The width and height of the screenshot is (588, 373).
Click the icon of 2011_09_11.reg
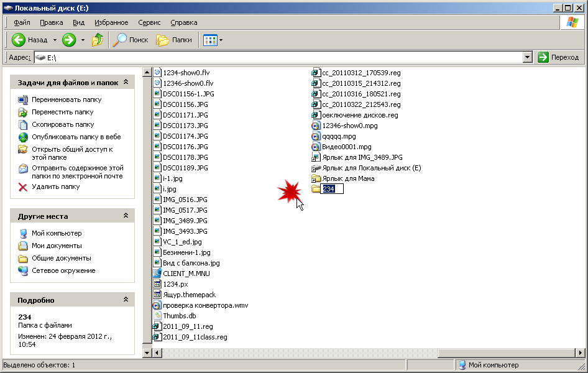(x=157, y=326)
